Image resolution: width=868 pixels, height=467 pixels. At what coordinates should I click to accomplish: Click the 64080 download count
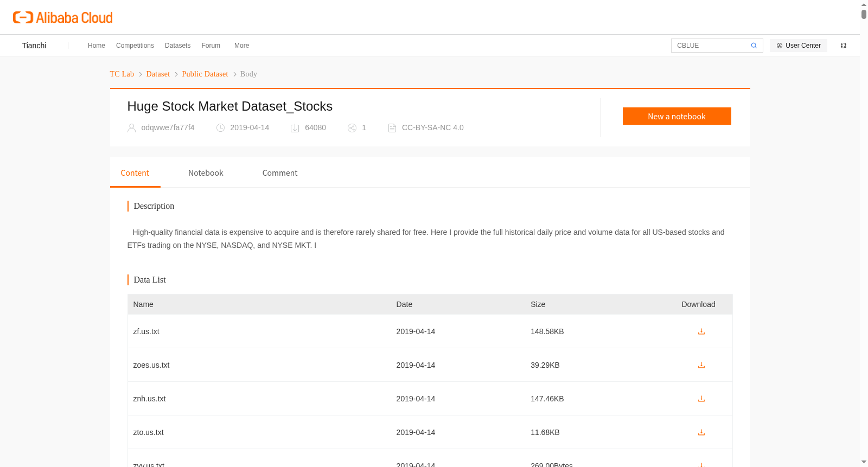(x=315, y=127)
